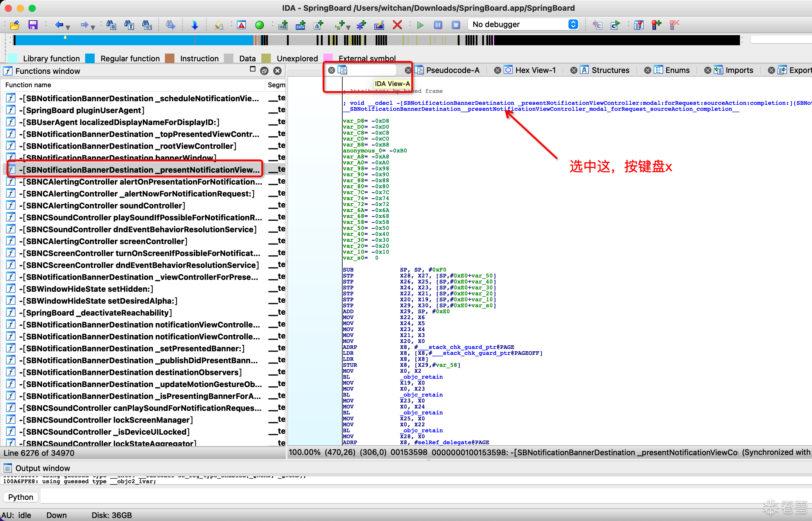The height and width of the screenshot is (521, 812).
Task: Click the add breakpoint icon
Action: click(656, 25)
